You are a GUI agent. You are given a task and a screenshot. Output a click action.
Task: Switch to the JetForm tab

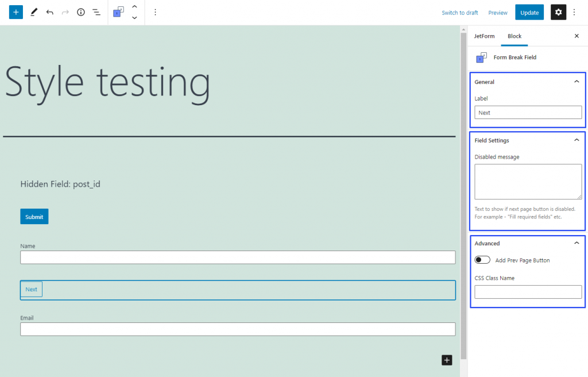(484, 36)
